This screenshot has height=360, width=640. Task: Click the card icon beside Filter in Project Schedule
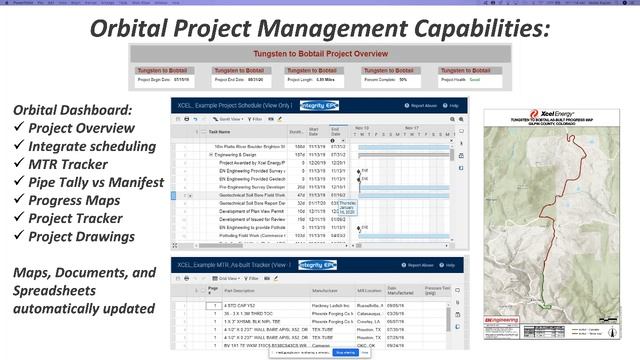[x=271, y=119]
